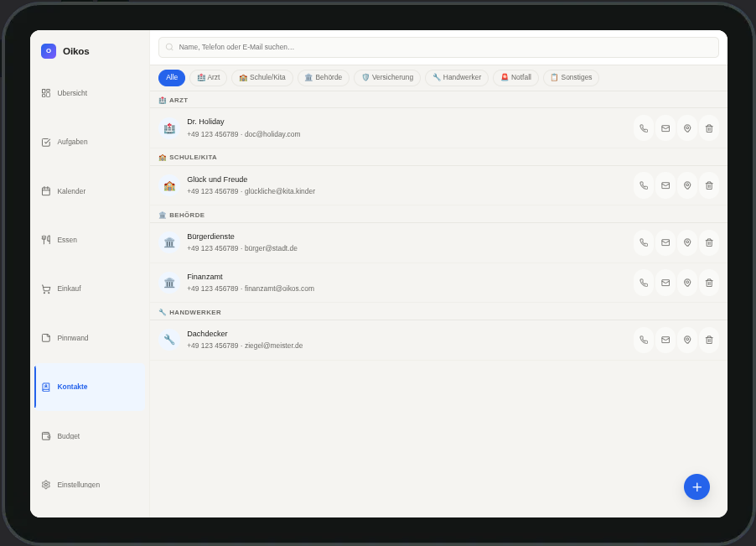
Task: Open Bürgerdienste location pin
Action: point(687,242)
